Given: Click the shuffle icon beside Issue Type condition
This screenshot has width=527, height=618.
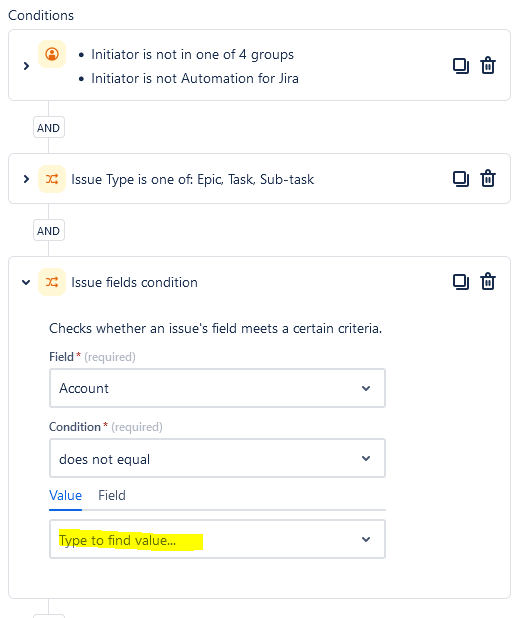Looking at the screenshot, I should [x=52, y=179].
